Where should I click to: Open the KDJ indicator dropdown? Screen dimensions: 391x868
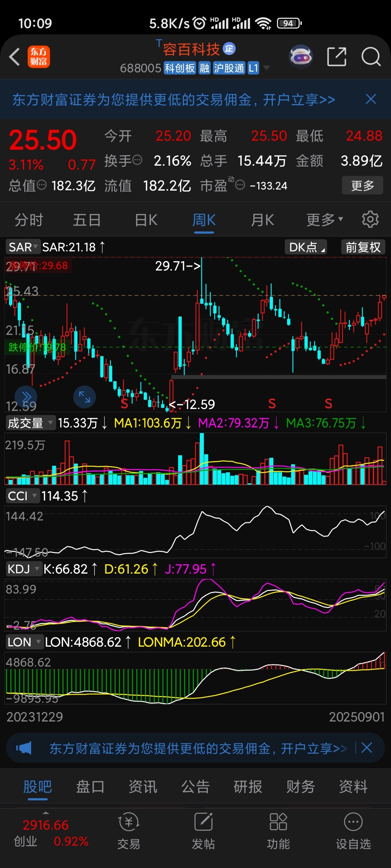(24, 569)
